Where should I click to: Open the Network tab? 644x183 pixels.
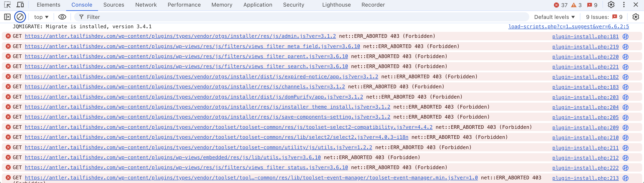tap(146, 5)
